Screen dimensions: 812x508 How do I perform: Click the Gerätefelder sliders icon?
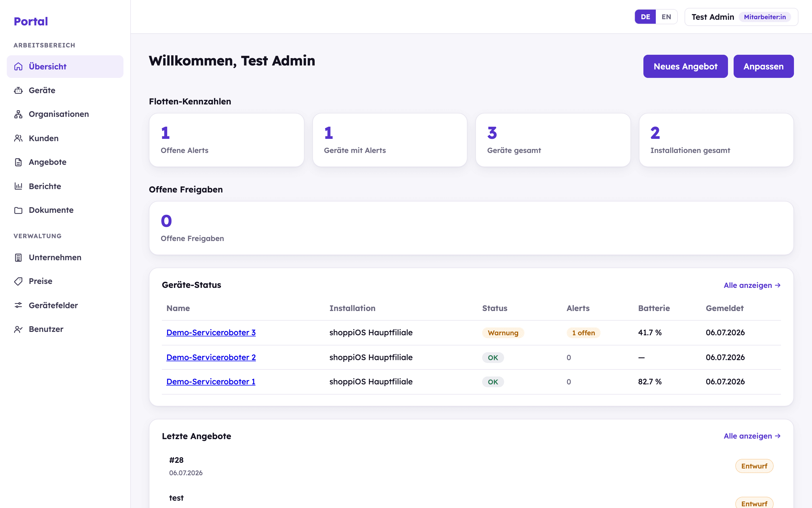(18, 305)
